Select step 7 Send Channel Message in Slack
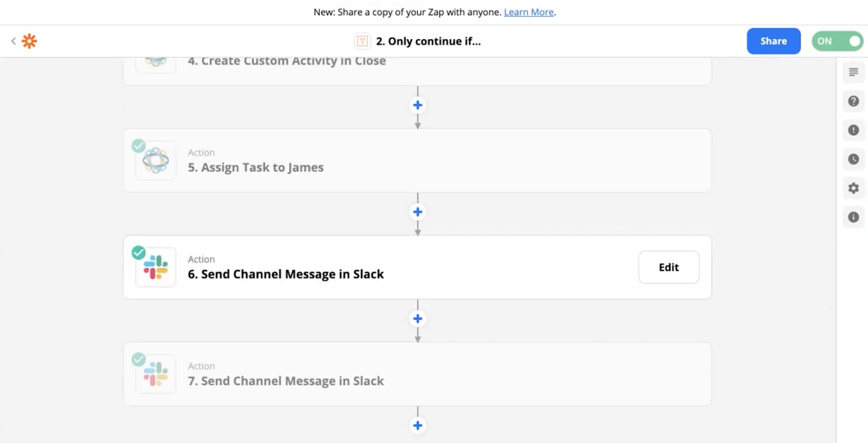The width and height of the screenshot is (868, 443). (285, 381)
